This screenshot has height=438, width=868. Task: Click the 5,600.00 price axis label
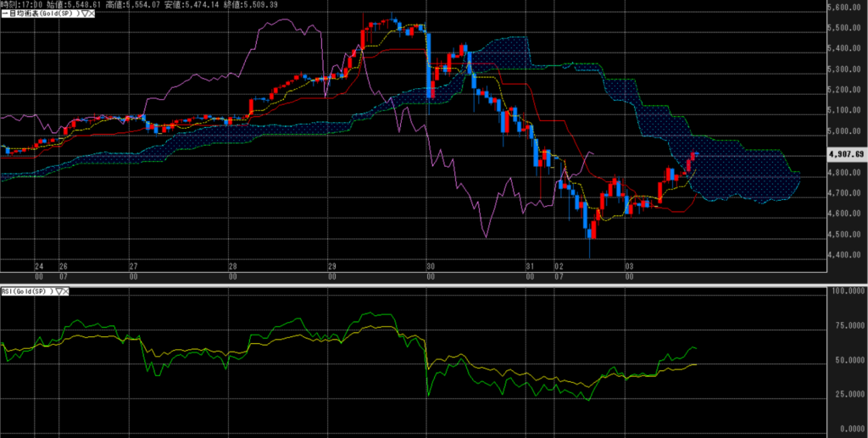pyautogui.click(x=846, y=8)
